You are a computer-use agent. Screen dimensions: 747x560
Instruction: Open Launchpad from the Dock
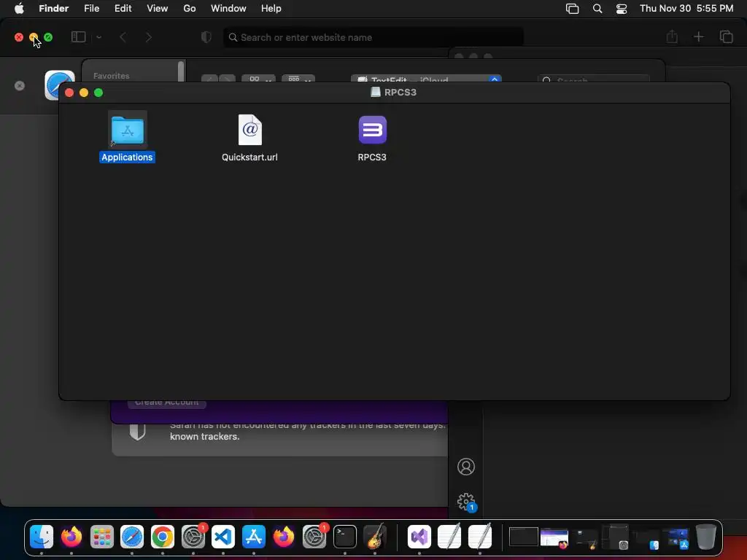[102, 537]
